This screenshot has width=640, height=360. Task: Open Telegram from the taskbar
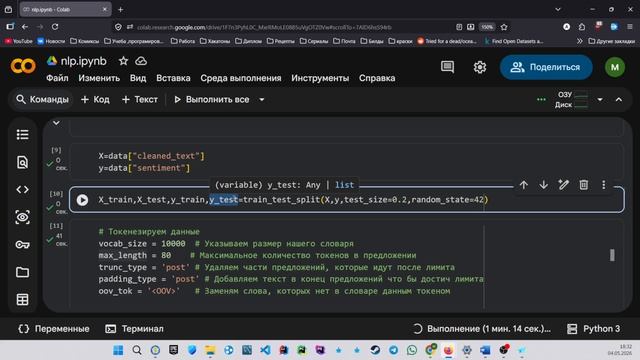393,350
